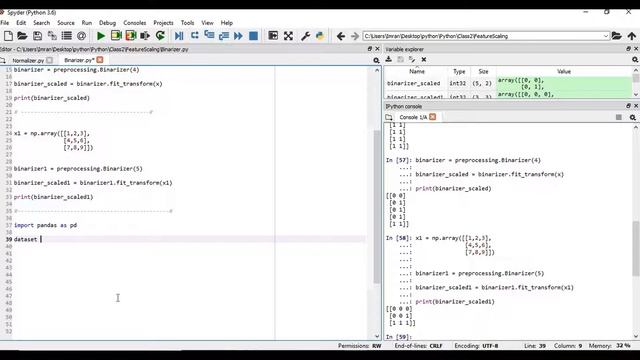The width and height of the screenshot is (640, 360).
Task: Open the PYTHONPATH manager
Action: point(320,36)
